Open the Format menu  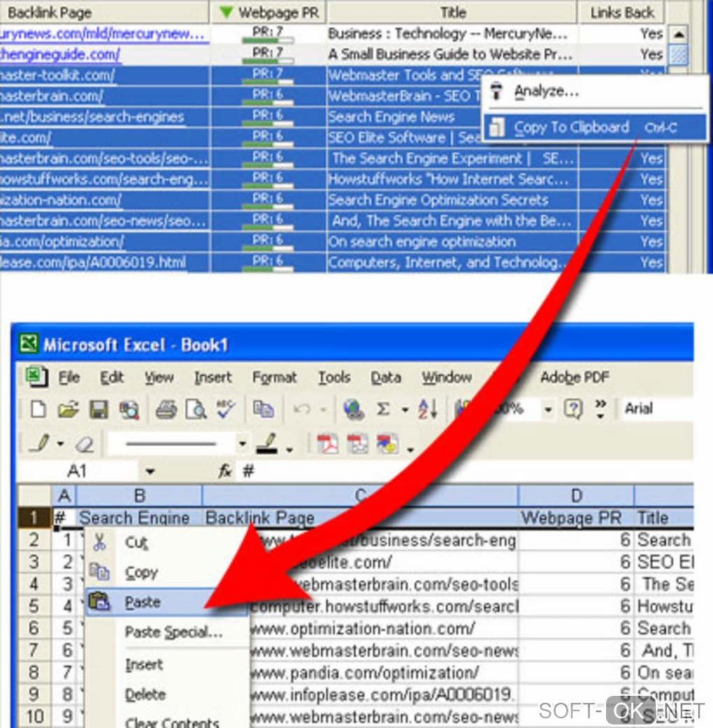point(274,377)
